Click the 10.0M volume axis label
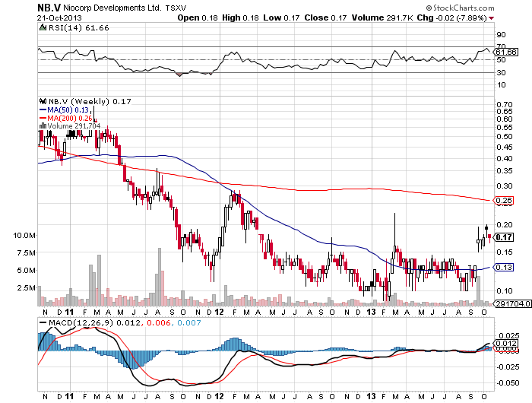 24,235
